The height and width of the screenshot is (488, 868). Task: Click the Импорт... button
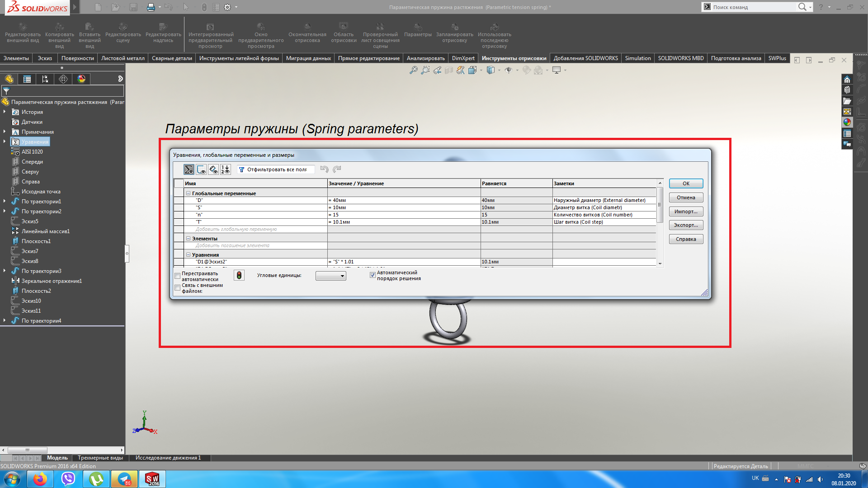[x=686, y=211]
